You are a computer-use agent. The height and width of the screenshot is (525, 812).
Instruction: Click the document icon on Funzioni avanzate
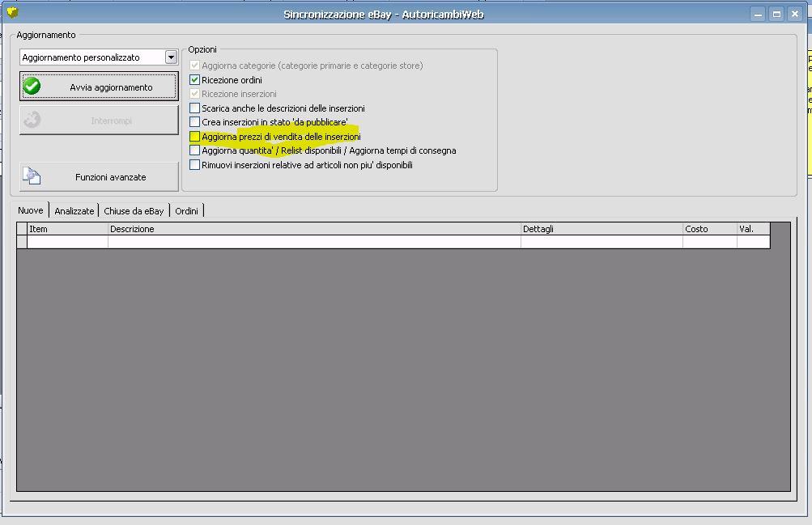(32, 176)
